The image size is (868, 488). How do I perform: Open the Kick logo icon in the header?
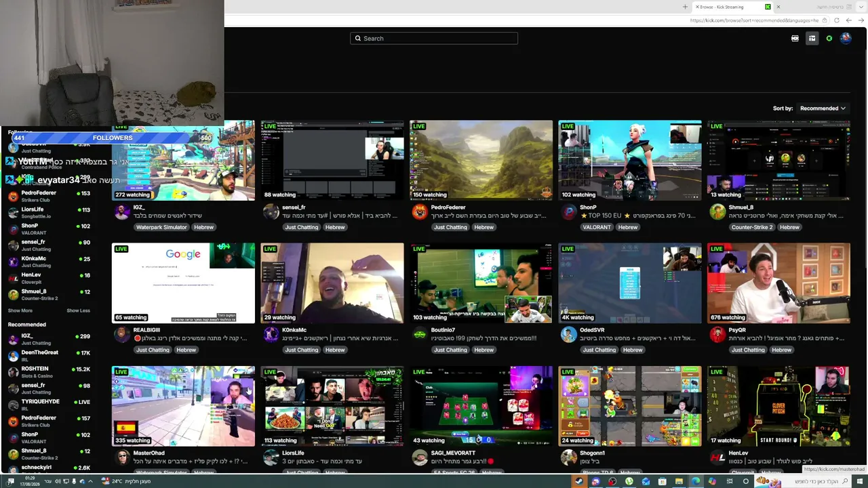coord(795,39)
